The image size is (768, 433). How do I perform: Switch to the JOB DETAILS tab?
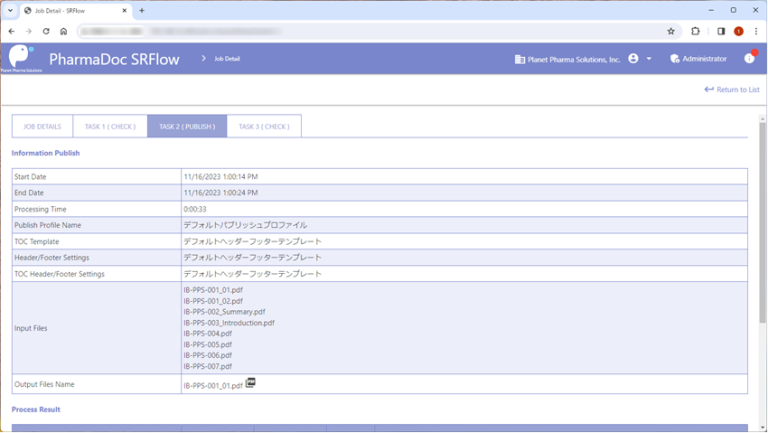coord(42,126)
